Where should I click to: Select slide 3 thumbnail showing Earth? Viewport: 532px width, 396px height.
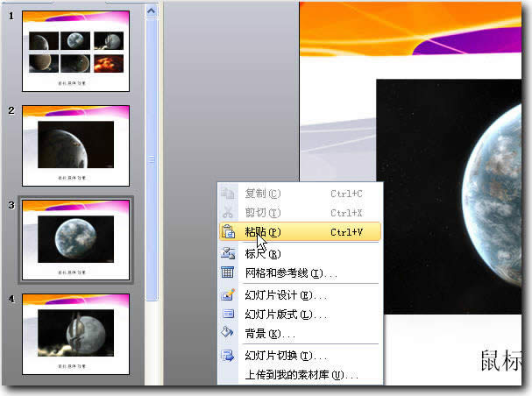pos(75,239)
